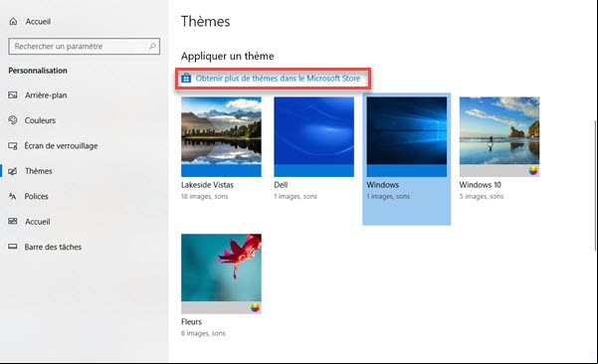Screen dimensions: 598x364
Task: Click the '18 images, sons' caption
Action: coord(204,196)
